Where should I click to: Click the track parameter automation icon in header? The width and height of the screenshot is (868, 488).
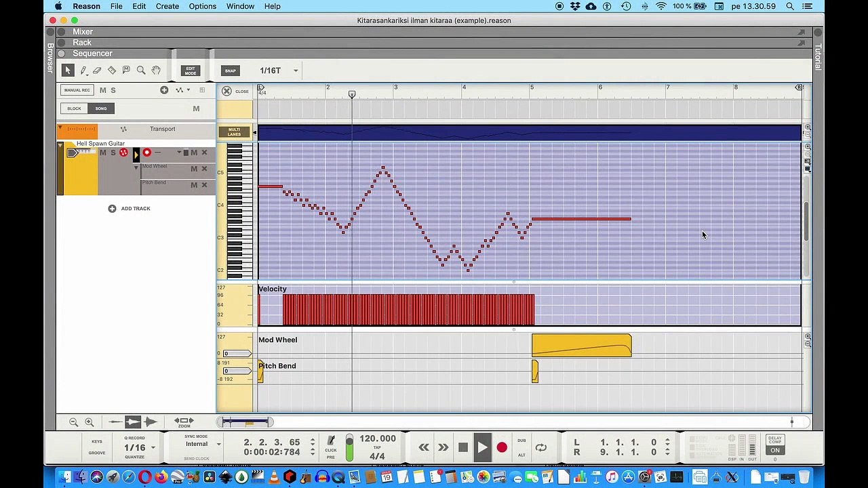click(180, 90)
